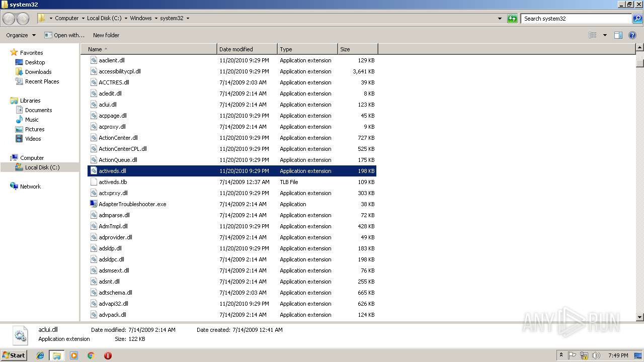Open Google Chrome from taskbar
This screenshot has height=362, width=644.
pyautogui.click(x=91, y=355)
